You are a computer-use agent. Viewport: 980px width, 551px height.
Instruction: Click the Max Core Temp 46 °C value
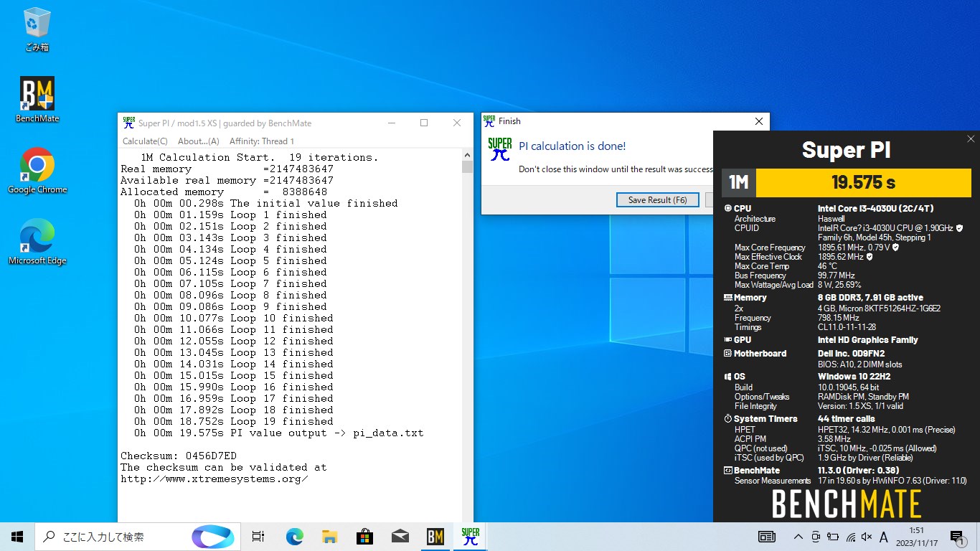point(827,266)
